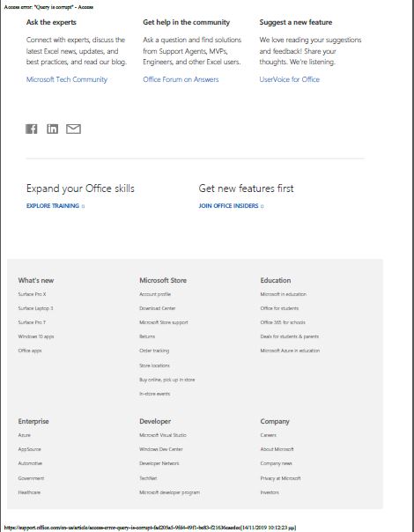The height and width of the screenshot is (532, 414).
Task: Share the page via LinkedIn icon
Action: (x=52, y=129)
